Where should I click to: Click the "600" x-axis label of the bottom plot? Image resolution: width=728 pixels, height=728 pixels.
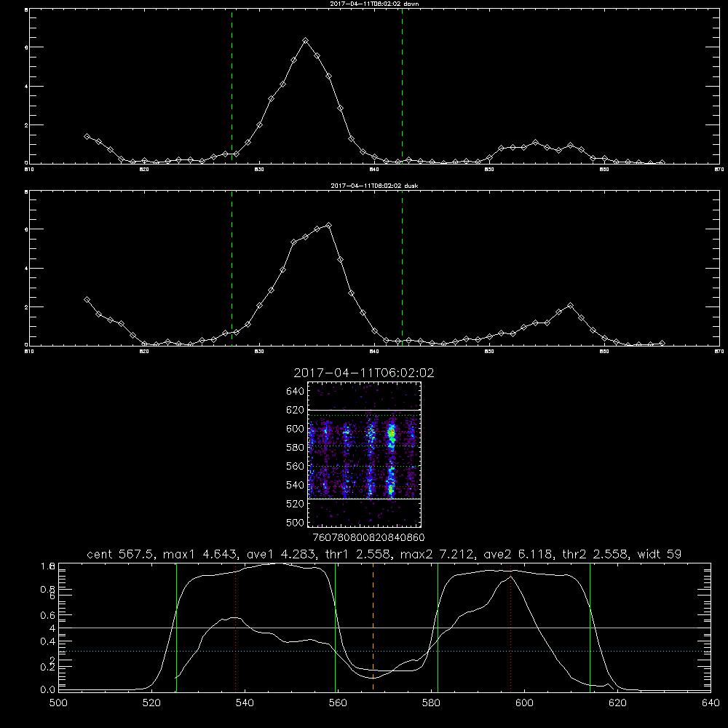pos(524,703)
